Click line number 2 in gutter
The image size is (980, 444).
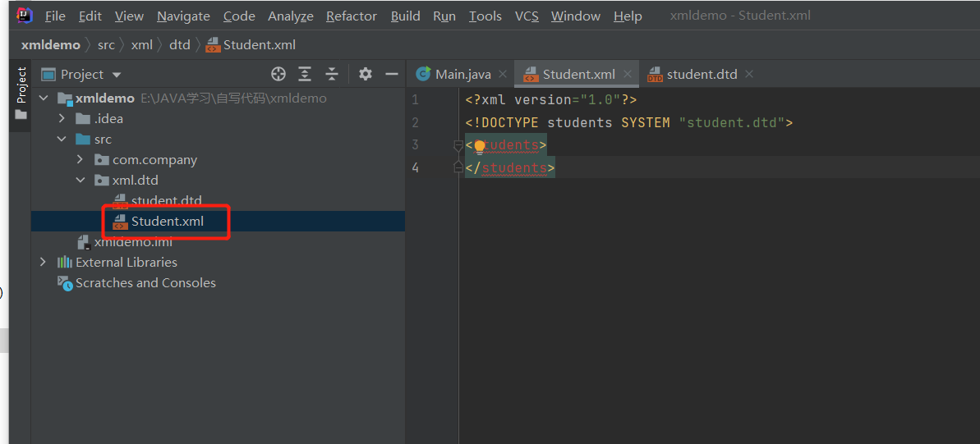pyautogui.click(x=415, y=122)
